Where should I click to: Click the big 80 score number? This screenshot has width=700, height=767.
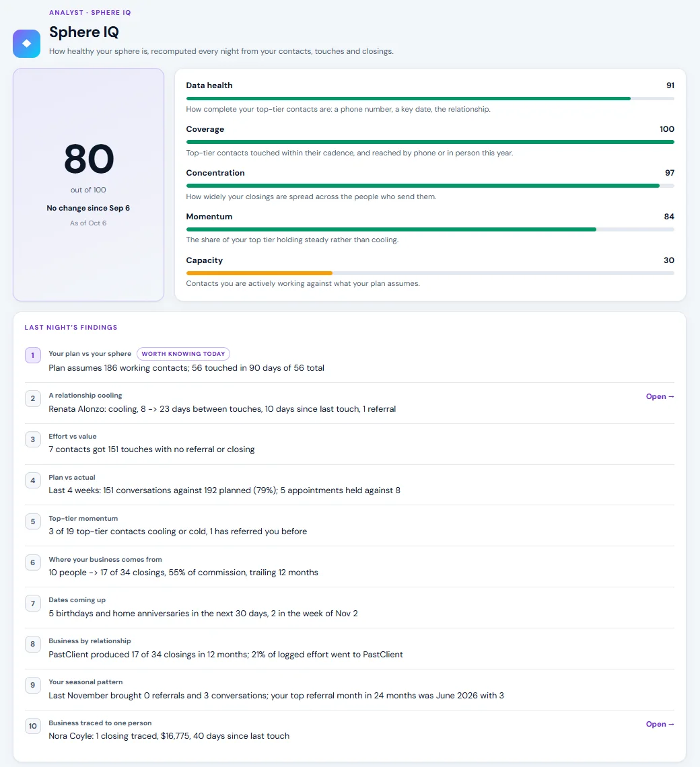(89, 159)
